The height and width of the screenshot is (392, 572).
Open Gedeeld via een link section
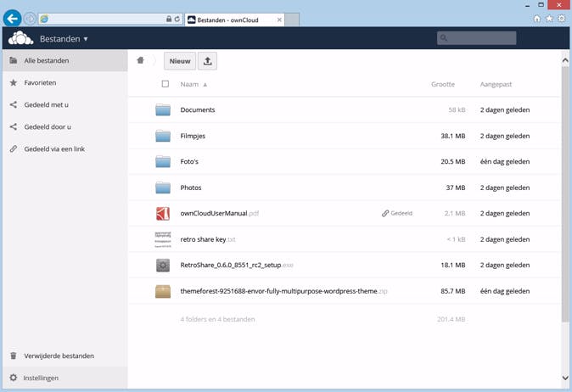(x=65, y=148)
